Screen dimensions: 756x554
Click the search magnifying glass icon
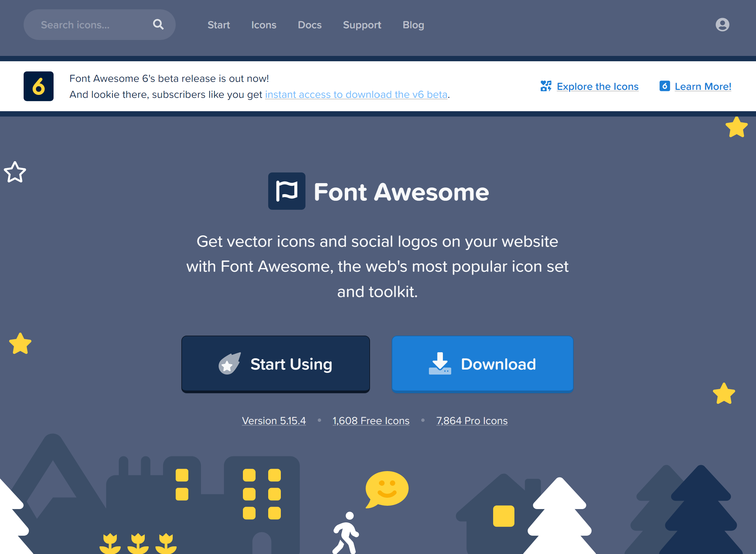click(x=158, y=25)
